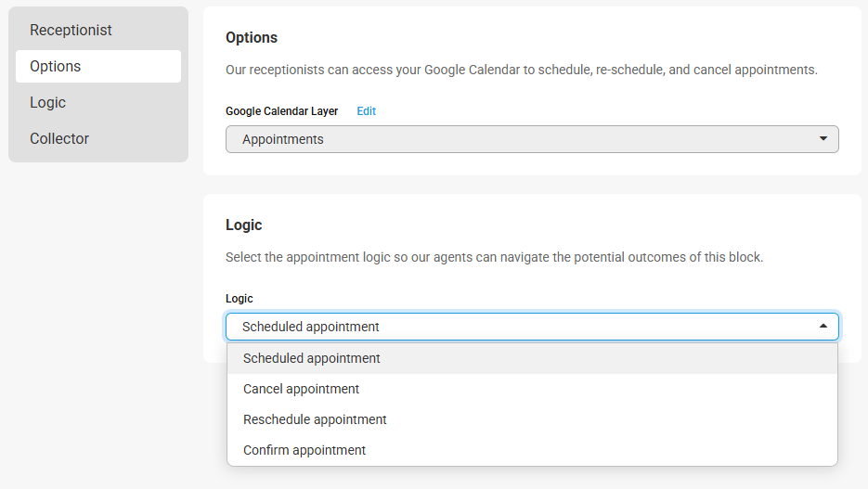Click the Google Calendar Layer field label
Image resolution: width=868 pixels, height=489 pixels.
(281, 111)
